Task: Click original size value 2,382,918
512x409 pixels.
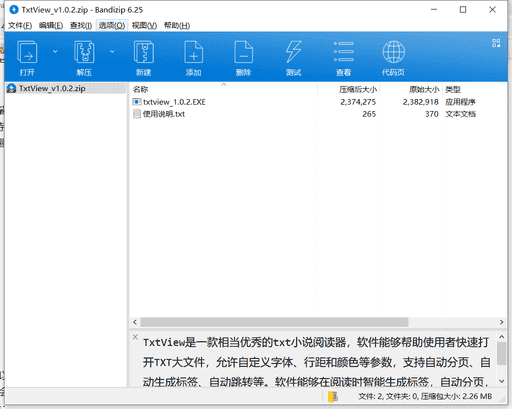Action: point(420,102)
